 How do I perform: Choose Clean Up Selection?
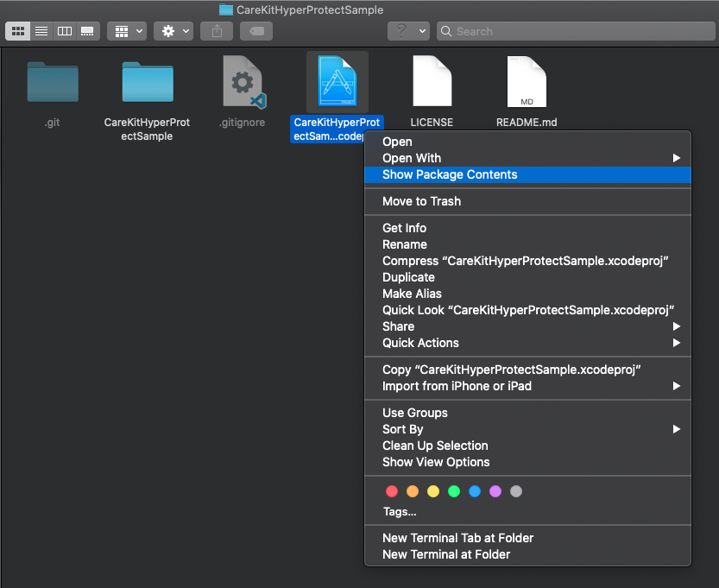pyautogui.click(x=527, y=446)
